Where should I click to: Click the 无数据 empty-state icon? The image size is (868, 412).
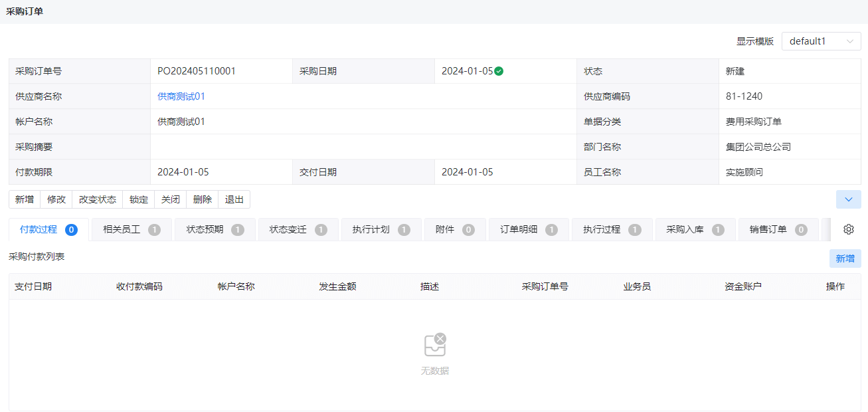pyautogui.click(x=435, y=345)
